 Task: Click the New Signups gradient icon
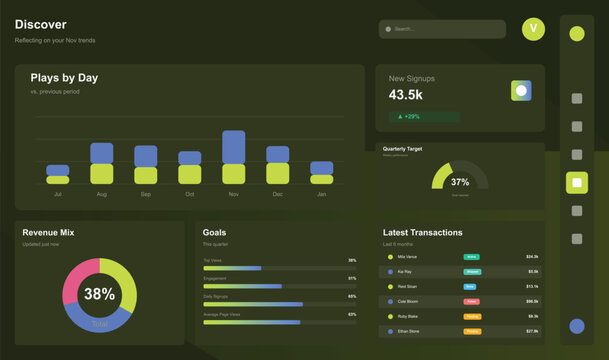[x=521, y=90]
